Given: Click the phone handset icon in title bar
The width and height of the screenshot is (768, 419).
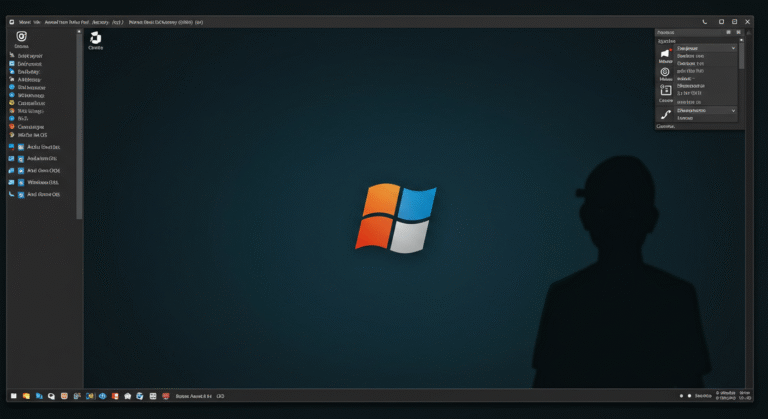Looking at the screenshot, I should [705, 22].
